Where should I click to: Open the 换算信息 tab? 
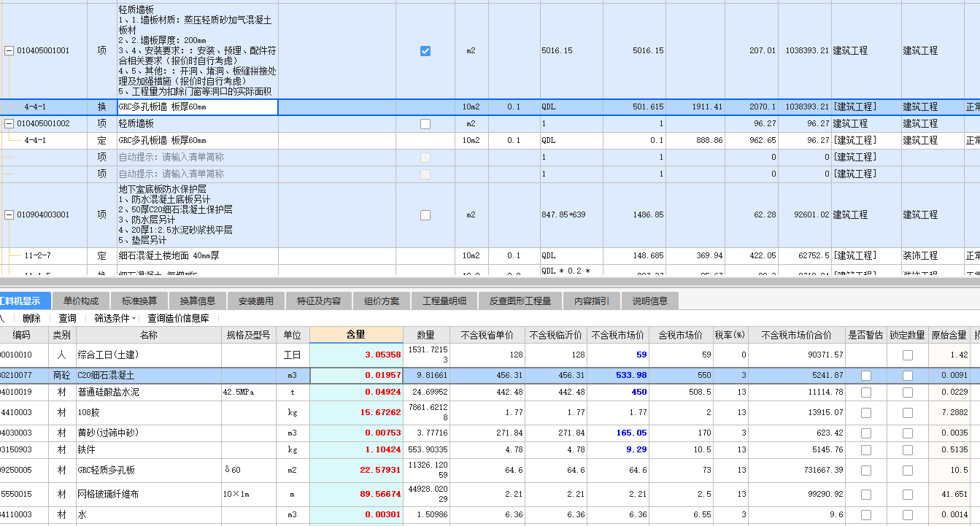point(198,301)
